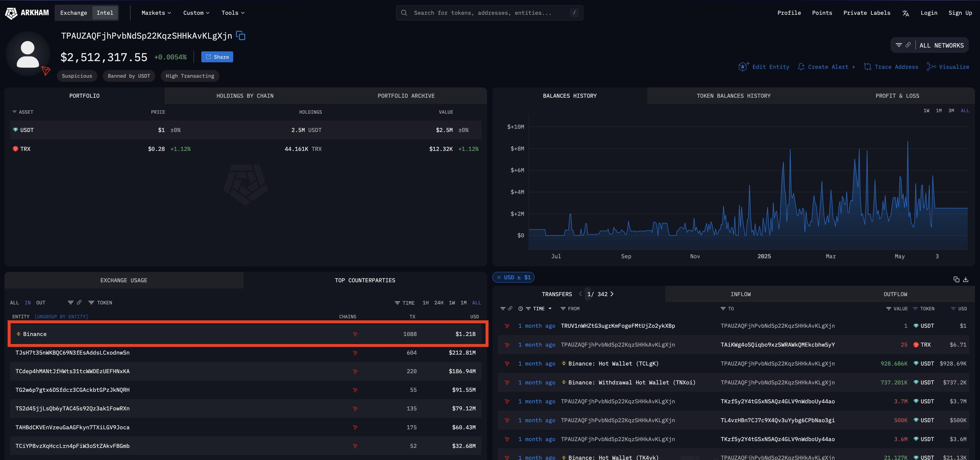Click the Suspicious tag
980x460 pixels.
[x=77, y=76]
